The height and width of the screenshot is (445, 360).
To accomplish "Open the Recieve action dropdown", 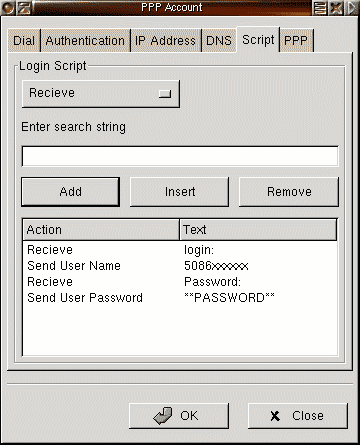I will (101, 94).
